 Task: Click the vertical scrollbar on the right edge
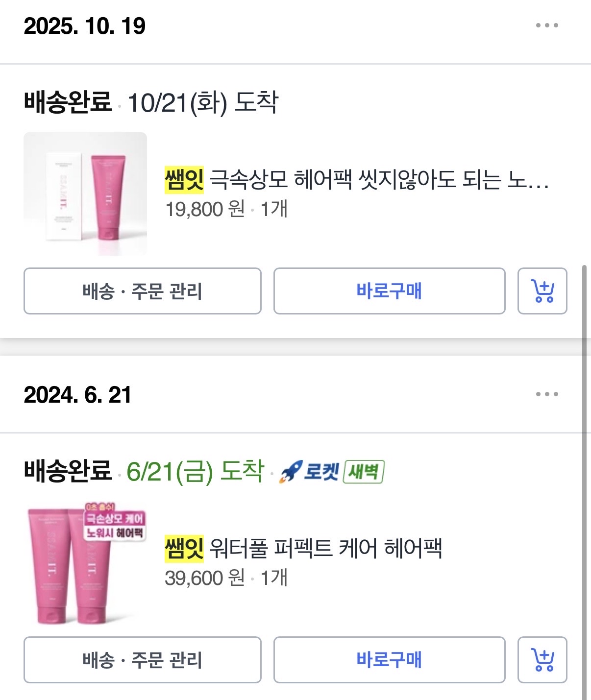coord(584,482)
